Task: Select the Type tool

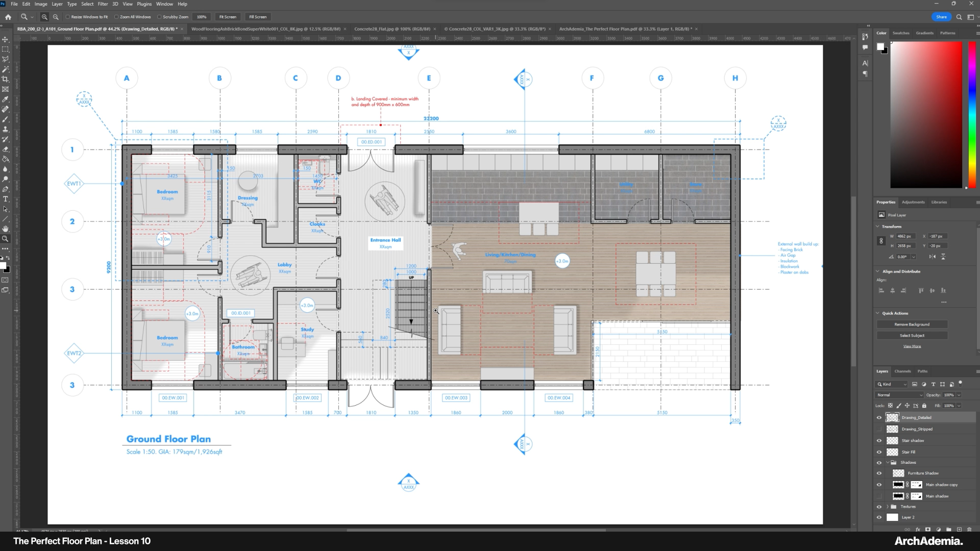Action: (x=6, y=199)
